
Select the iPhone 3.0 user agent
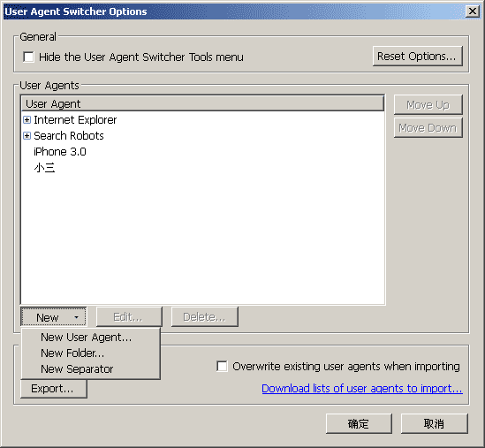pos(60,152)
